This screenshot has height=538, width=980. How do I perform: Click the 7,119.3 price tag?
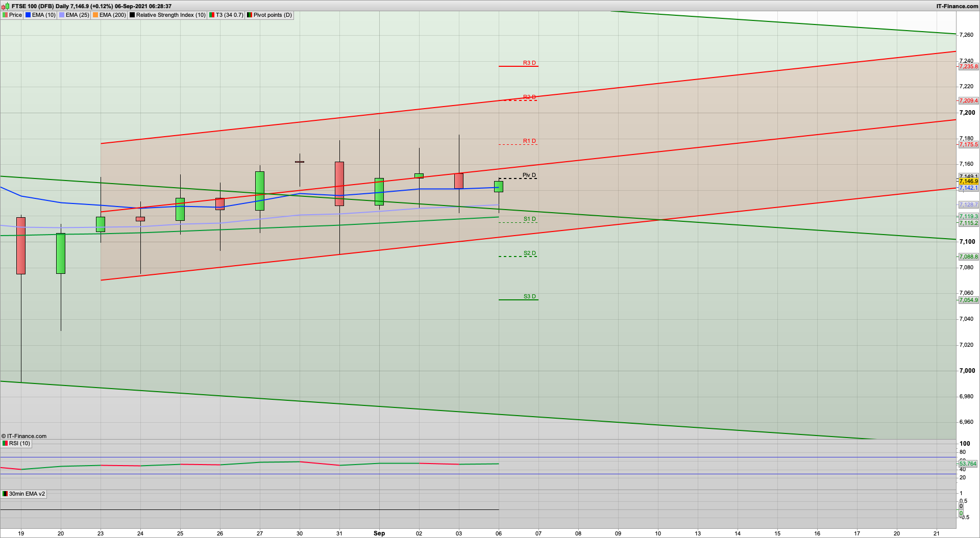click(968, 216)
